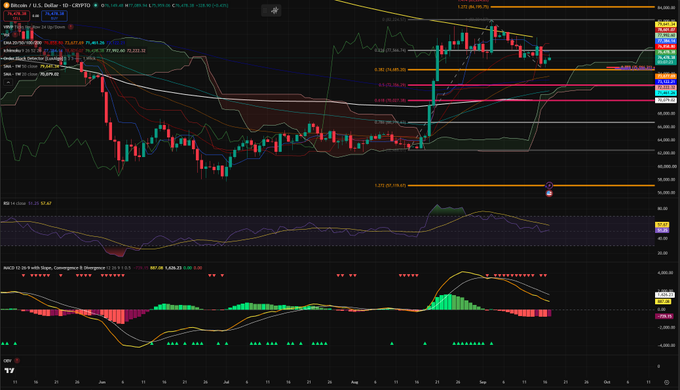Select OBV indicator legend label

[x=7, y=361]
